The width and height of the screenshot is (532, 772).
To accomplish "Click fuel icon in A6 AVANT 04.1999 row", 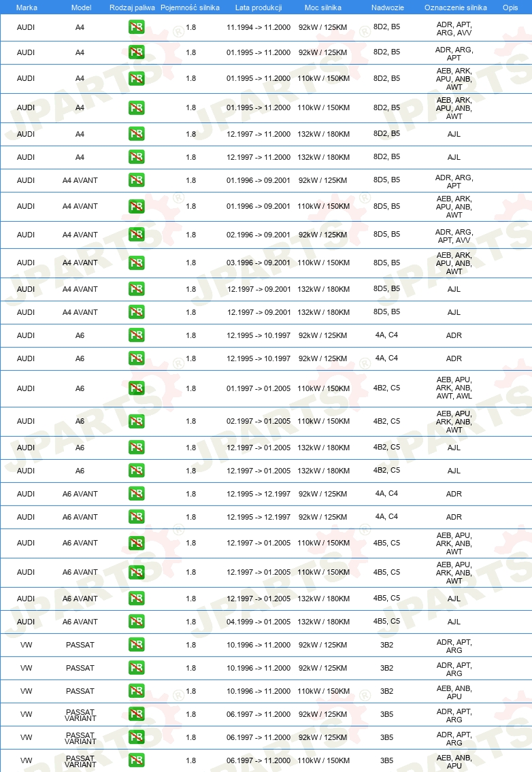I will coord(137,622).
